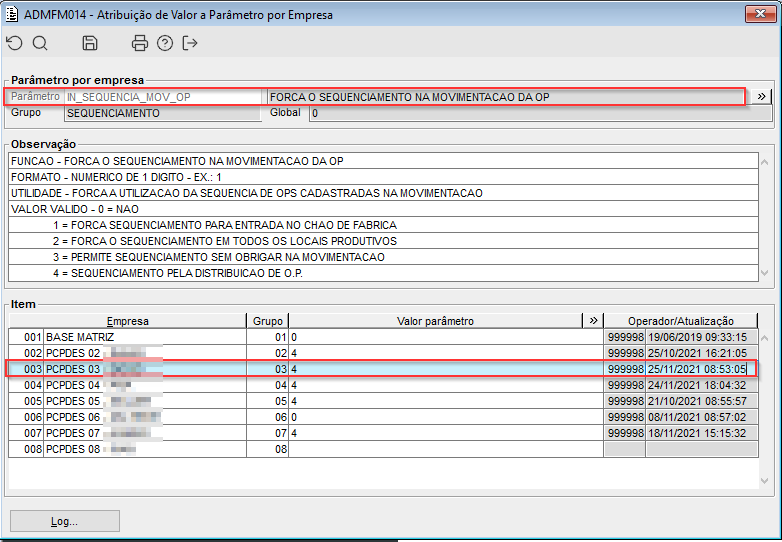Select the 001 BASE MATRIZ row
The height and width of the screenshot is (542, 782).
[x=383, y=337]
